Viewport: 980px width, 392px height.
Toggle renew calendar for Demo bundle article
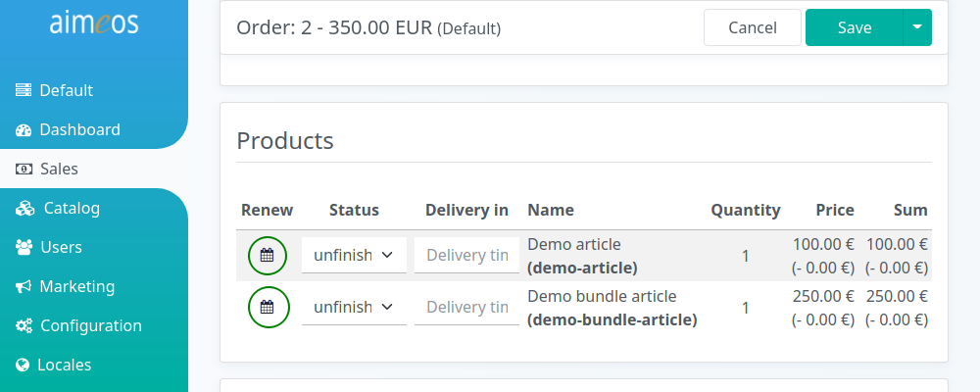click(268, 308)
